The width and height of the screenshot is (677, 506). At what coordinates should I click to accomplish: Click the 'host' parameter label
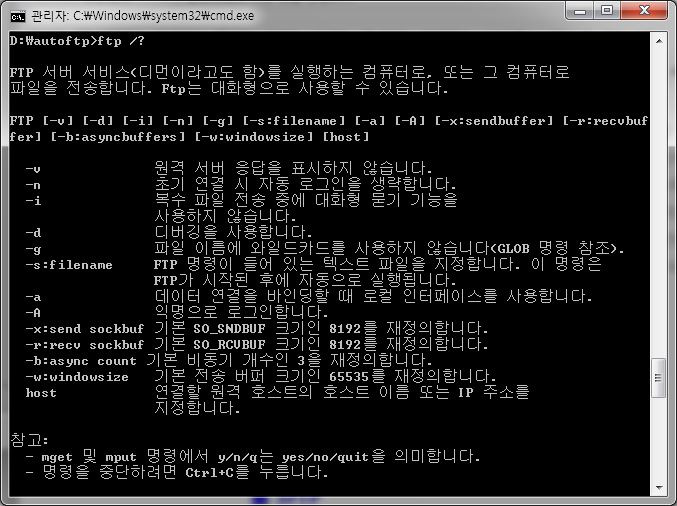point(41,393)
